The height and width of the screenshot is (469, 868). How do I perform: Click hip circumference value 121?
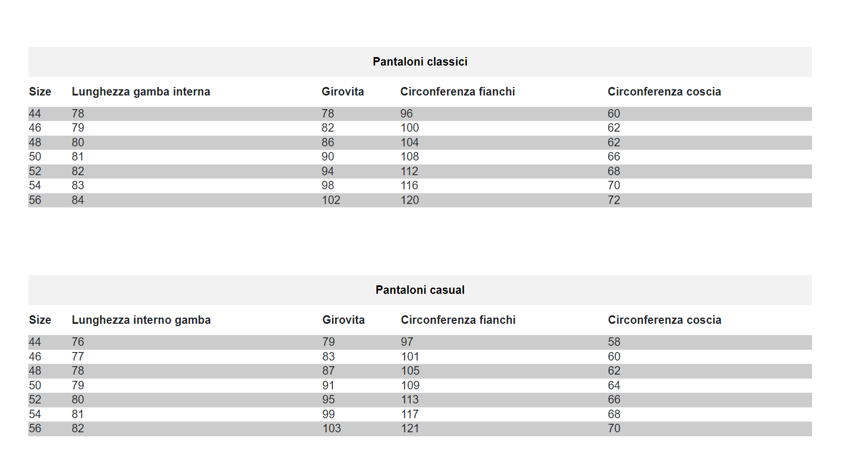[410, 428]
